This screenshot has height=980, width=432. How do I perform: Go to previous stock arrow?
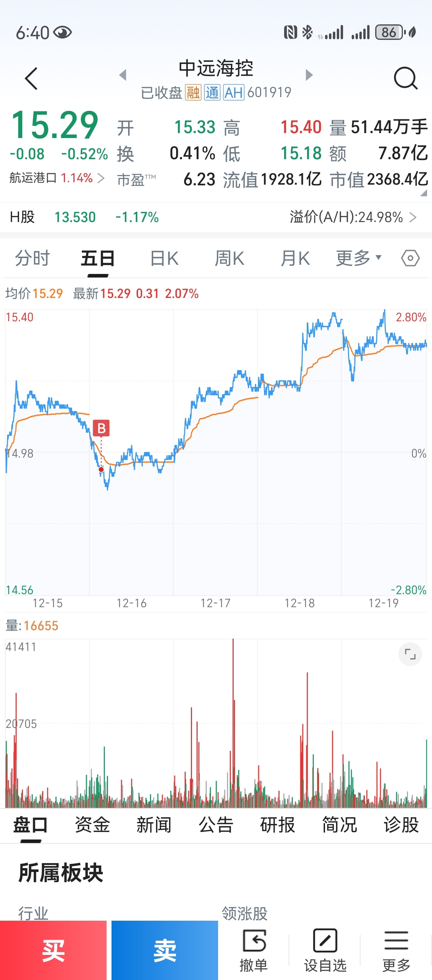tap(122, 75)
